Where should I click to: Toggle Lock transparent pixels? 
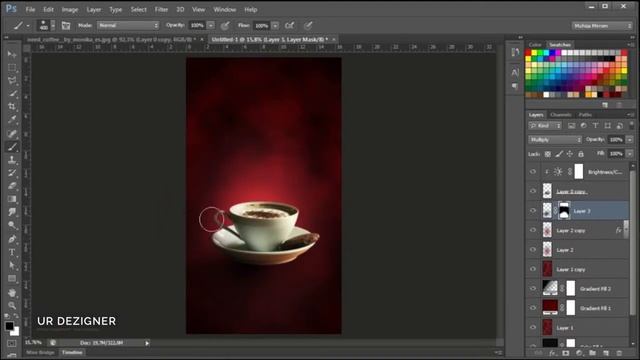pyautogui.click(x=548, y=154)
